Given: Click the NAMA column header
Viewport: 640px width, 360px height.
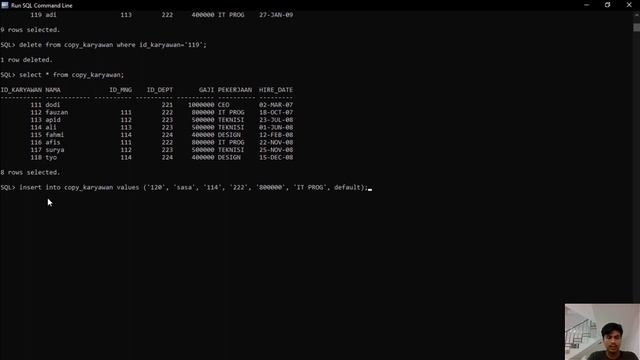Looking at the screenshot, I should (53, 90).
